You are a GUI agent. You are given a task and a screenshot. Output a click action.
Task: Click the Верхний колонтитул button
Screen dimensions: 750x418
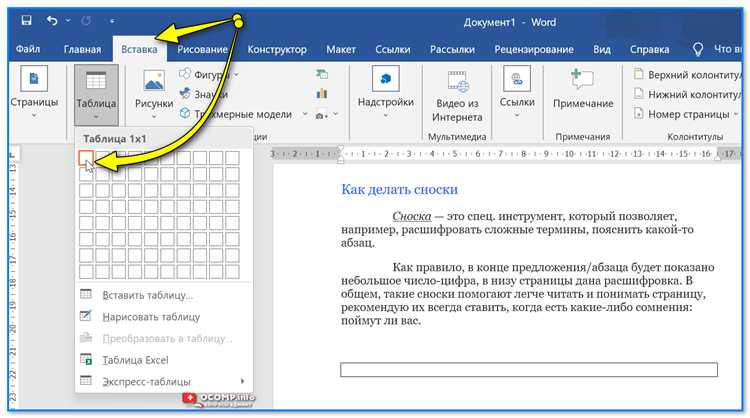click(687, 75)
